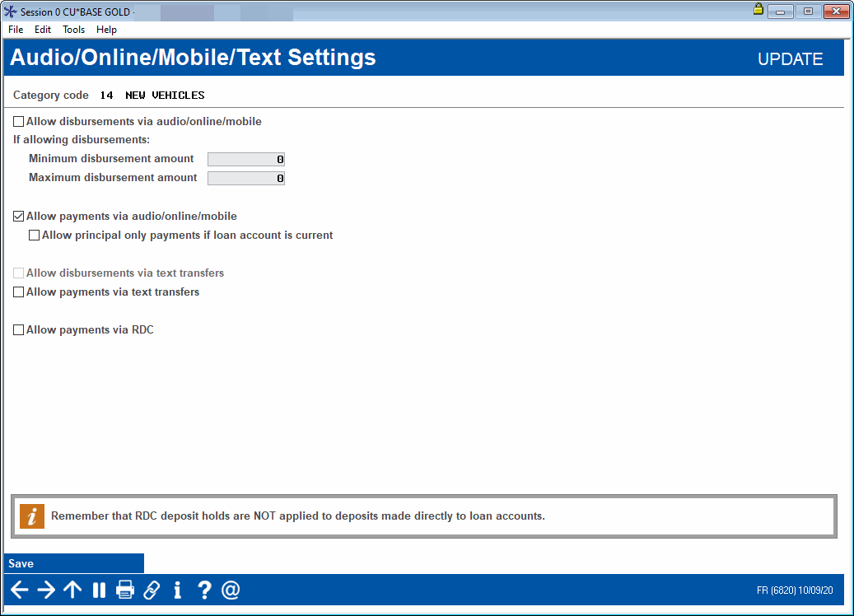The image size is (854, 616).
Task: Enable Allow payments via RDC
Action: [x=18, y=330]
